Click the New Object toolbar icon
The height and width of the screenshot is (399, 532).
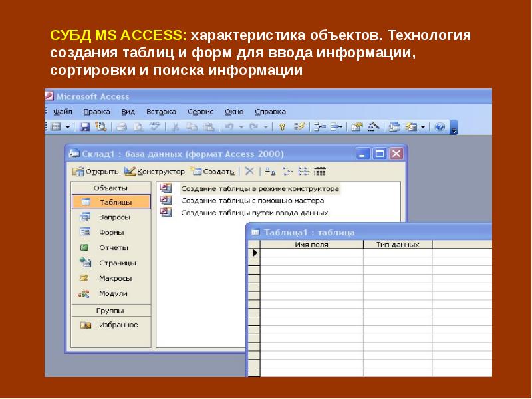[x=411, y=127]
